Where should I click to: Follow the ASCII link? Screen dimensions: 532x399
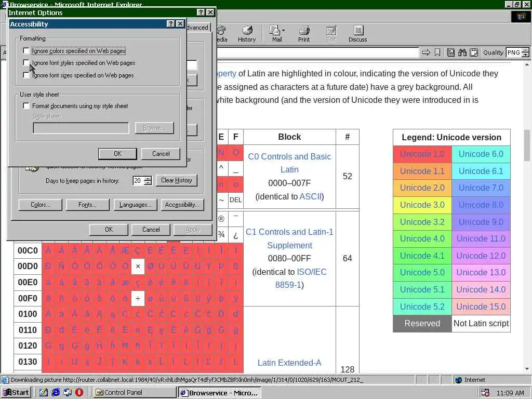pyautogui.click(x=311, y=196)
